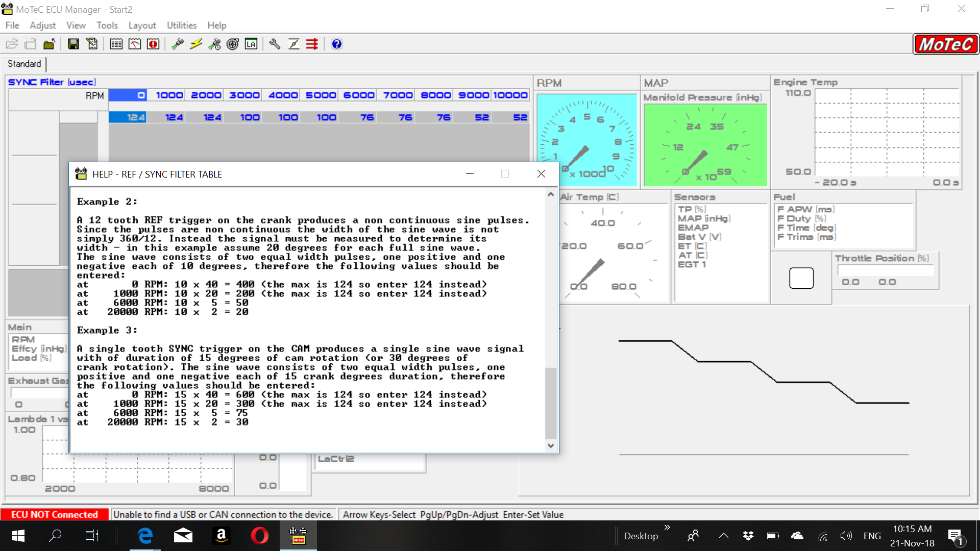Viewport: 980px width, 551px height.
Task: Select the 0 RPM column header
Action: [x=128, y=95]
